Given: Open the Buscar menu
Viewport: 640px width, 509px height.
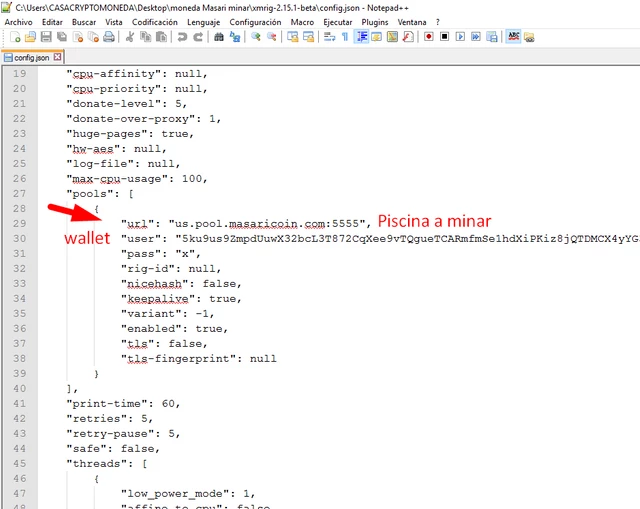Looking at the screenshot, I should pos(84,22).
